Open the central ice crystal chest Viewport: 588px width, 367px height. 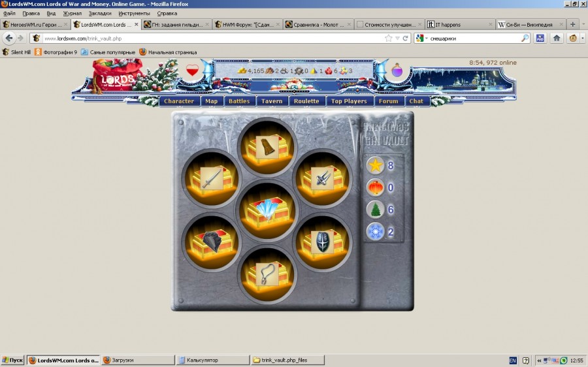[x=267, y=210]
